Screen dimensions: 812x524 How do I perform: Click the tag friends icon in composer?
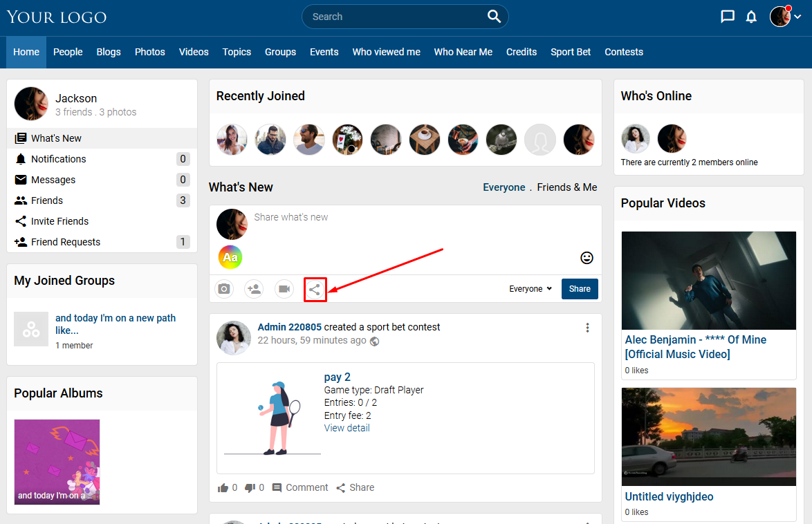[x=255, y=288]
